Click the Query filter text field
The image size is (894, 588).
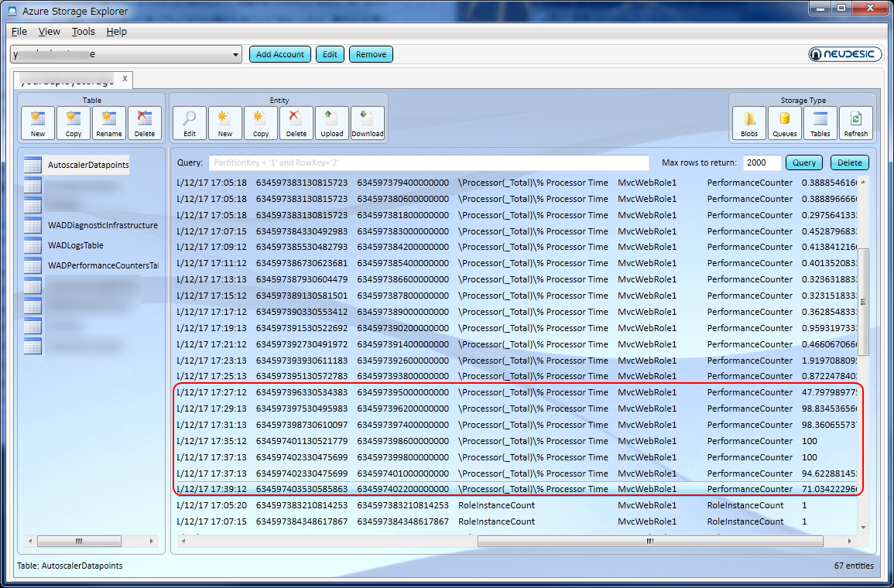coord(428,163)
